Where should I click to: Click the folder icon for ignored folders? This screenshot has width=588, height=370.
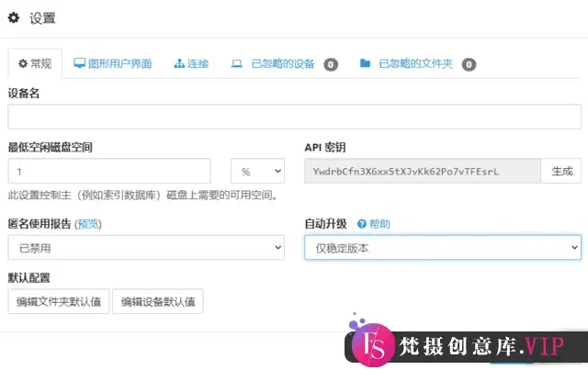tap(365, 63)
